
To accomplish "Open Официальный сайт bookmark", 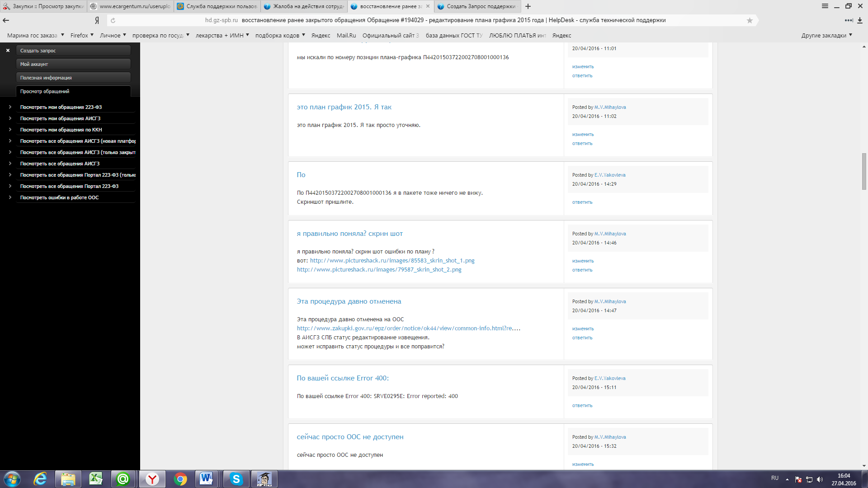I will (x=391, y=35).
